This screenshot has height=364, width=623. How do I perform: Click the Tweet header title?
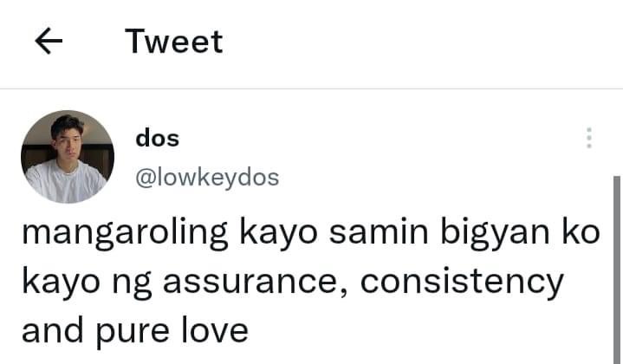[174, 42]
